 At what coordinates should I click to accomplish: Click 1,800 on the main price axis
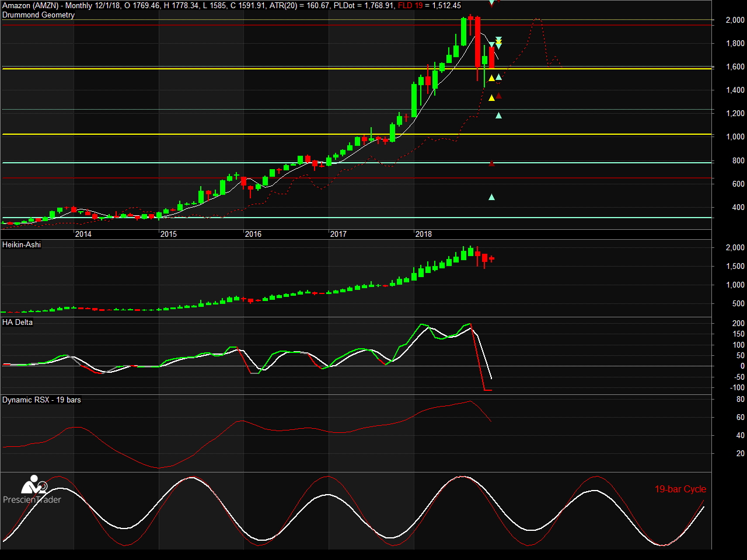(735, 43)
